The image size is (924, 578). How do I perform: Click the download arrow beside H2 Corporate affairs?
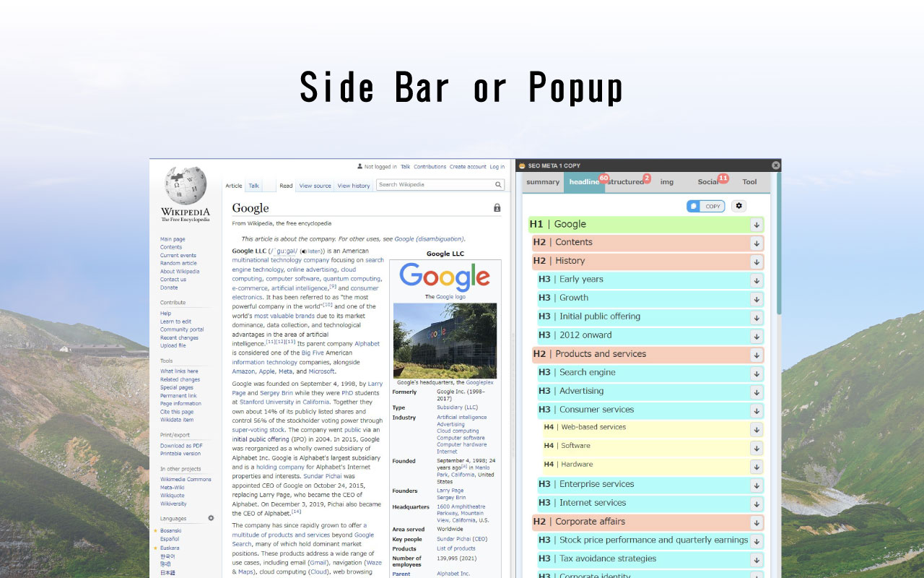pyautogui.click(x=756, y=522)
